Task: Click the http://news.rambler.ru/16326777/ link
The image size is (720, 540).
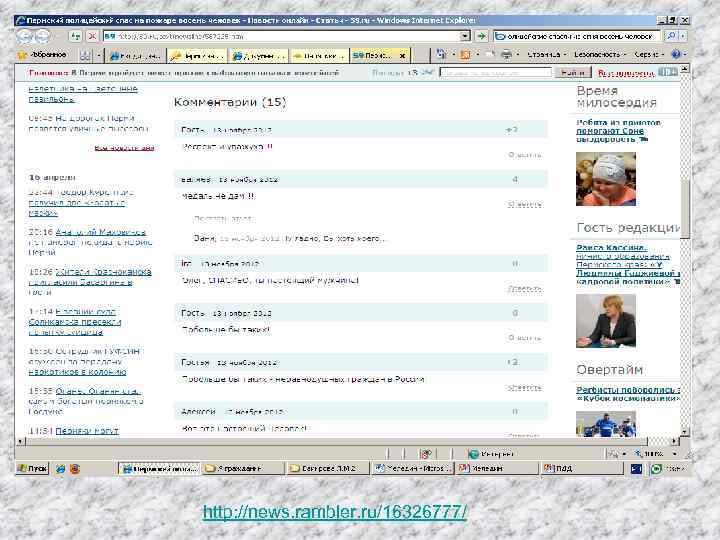Action: pyautogui.click(x=335, y=512)
